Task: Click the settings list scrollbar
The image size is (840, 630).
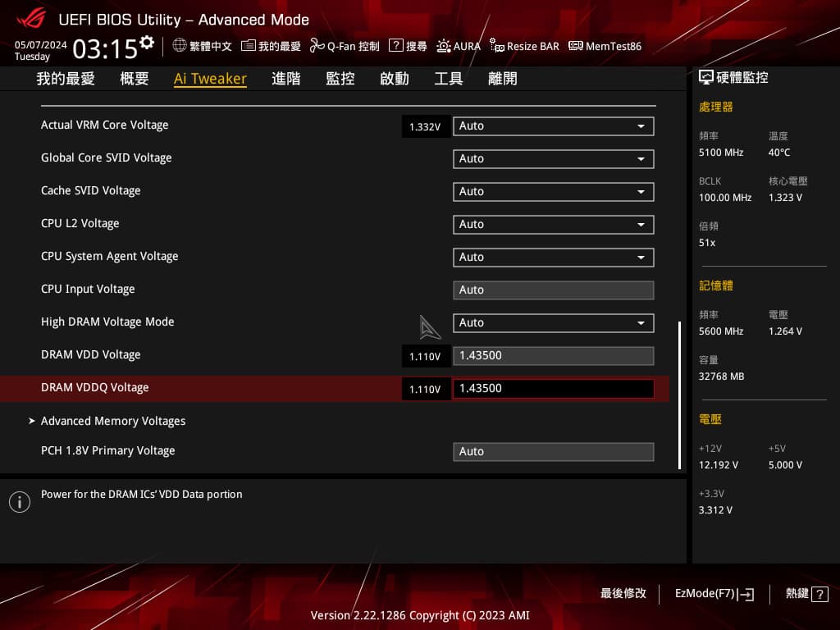Action: (x=679, y=395)
